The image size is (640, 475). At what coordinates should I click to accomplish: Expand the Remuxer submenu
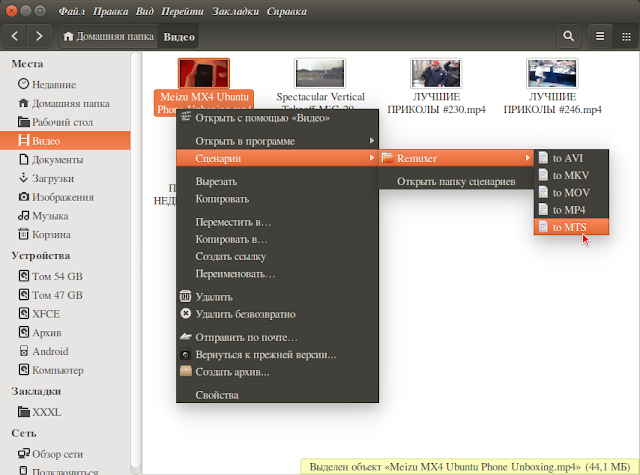456,158
